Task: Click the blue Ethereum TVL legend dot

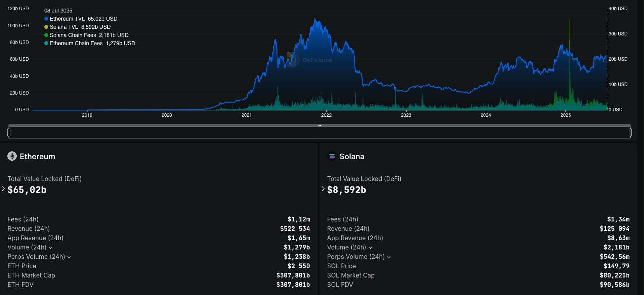Action: click(x=46, y=19)
